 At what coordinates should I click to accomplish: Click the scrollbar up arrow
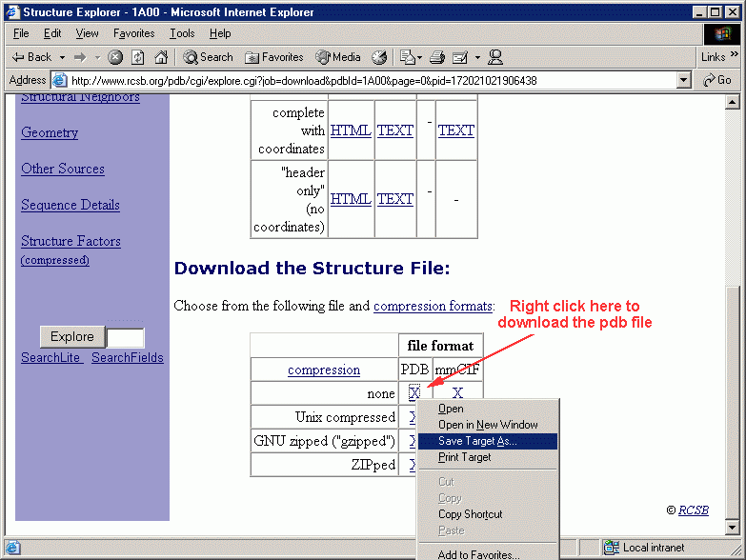pos(733,102)
